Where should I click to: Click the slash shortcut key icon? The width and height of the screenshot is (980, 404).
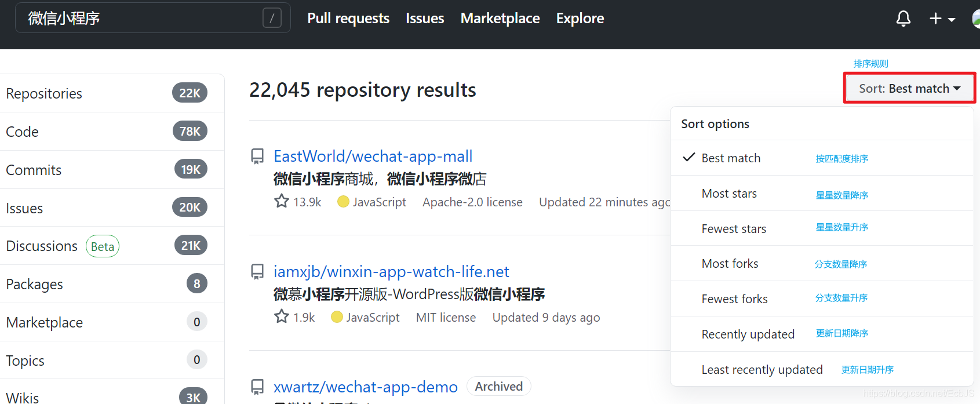click(x=272, y=18)
